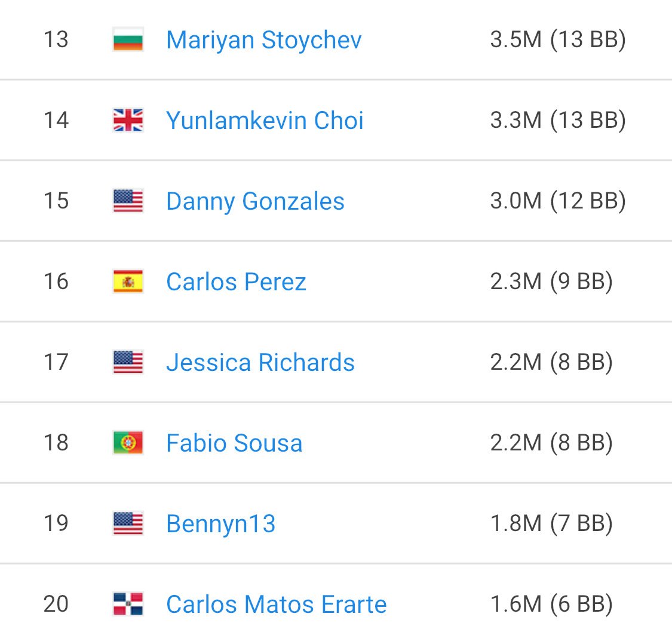Click the Portuguese flag beside Fabio Sousa
This screenshot has height=635, width=672.
pos(128,443)
